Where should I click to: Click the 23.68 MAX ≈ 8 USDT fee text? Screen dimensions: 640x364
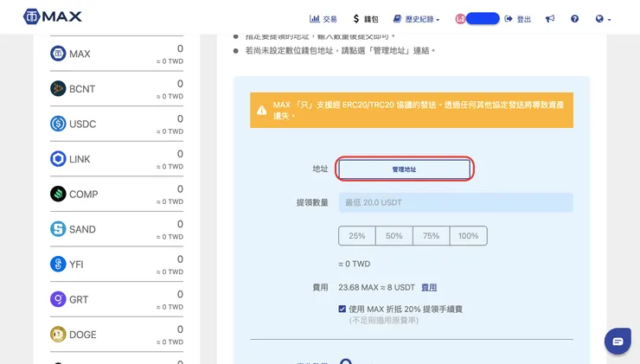[x=376, y=287]
